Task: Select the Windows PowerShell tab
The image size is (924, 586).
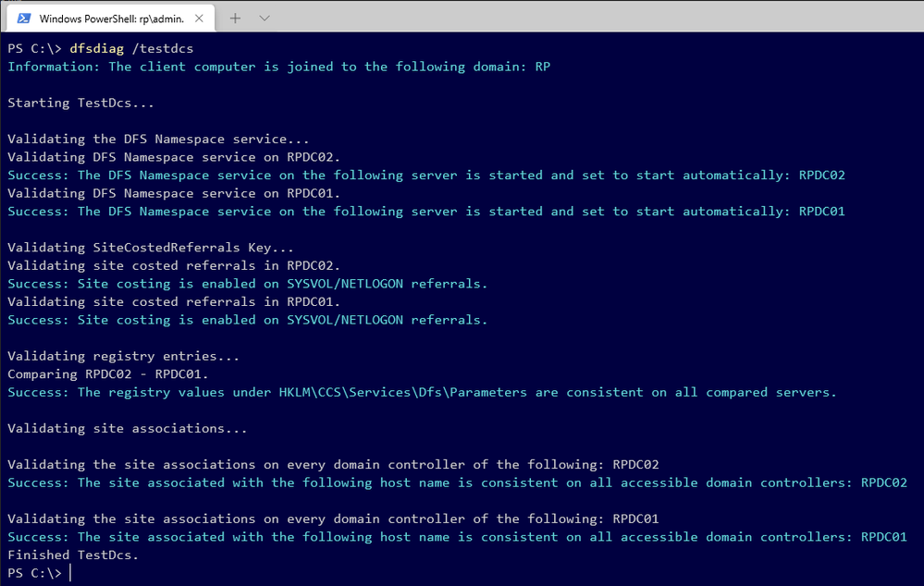Action: 111,17
